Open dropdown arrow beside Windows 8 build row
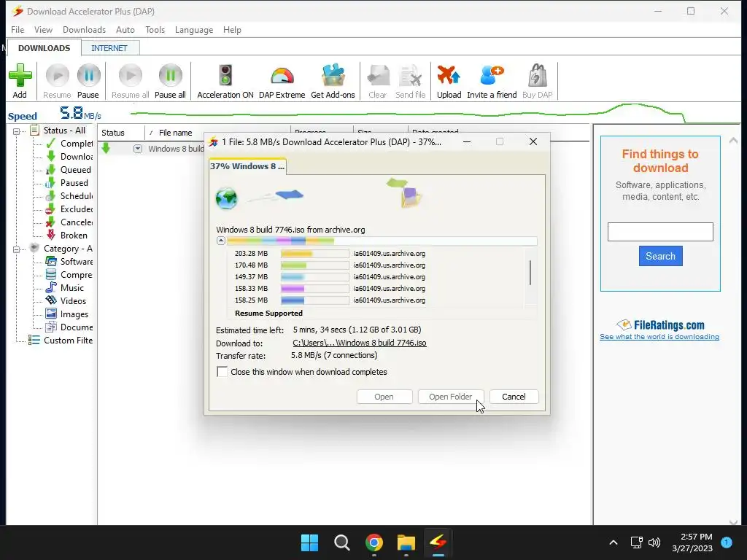This screenshot has height=560, width=747. (x=138, y=149)
